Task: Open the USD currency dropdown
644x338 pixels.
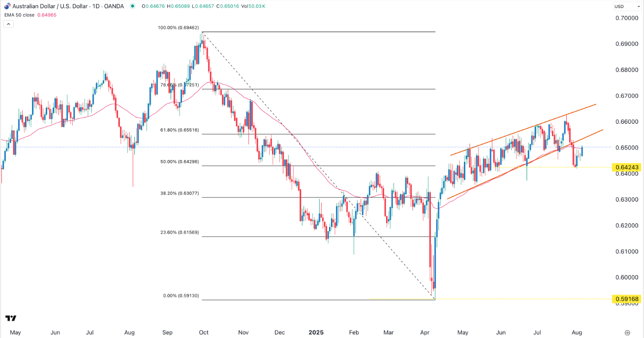Action: point(627,7)
